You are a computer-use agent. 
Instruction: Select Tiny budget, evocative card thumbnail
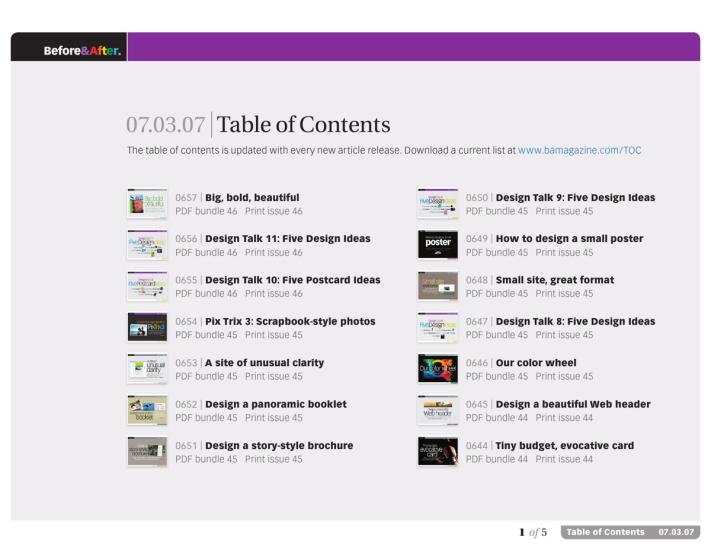pyautogui.click(x=437, y=452)
